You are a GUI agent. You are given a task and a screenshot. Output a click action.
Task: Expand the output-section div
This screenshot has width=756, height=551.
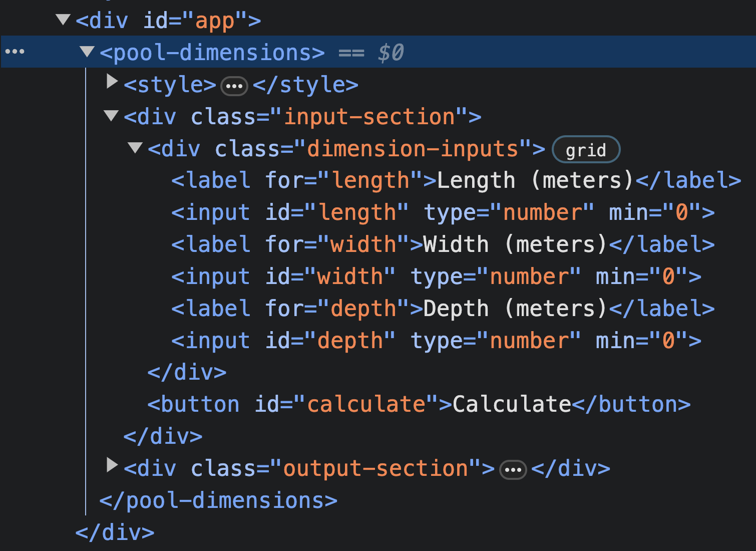click(x=112, y=466)
